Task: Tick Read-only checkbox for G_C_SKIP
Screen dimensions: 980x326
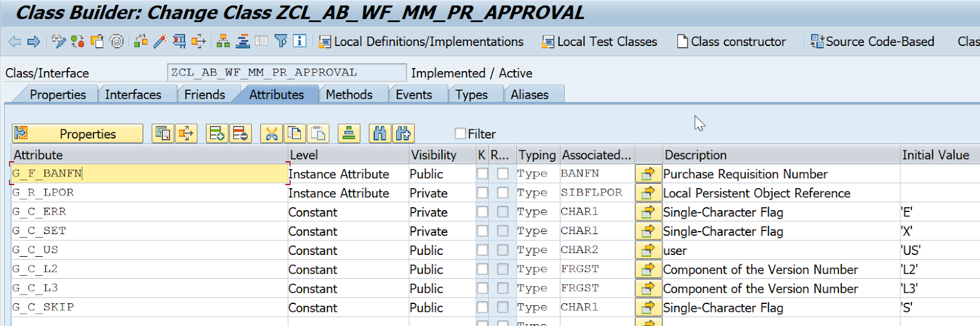Action: [x=503, y=308]
